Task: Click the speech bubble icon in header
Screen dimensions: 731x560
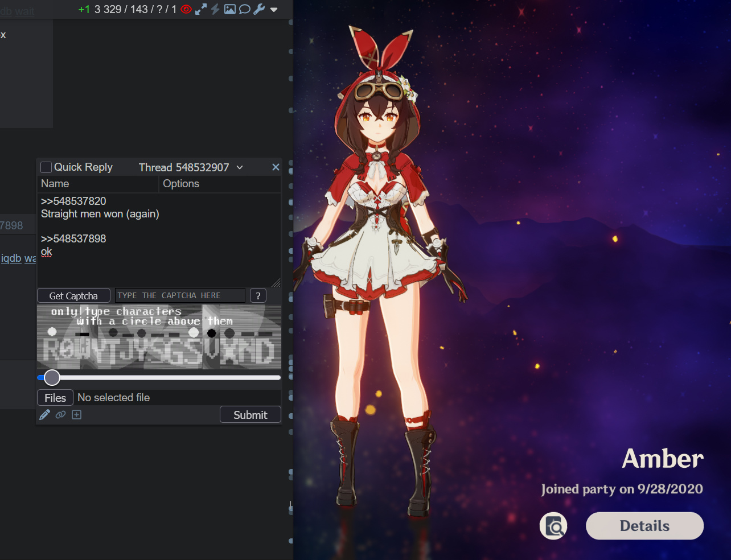Action: pyautogui.click(x=245, y=9)
